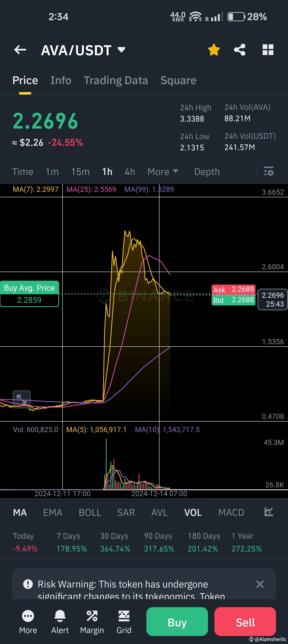Tap the Ask 2.2689 price tag
This screenshot has width=288, height=644.
pyautogui.click(x=233, y=290)
